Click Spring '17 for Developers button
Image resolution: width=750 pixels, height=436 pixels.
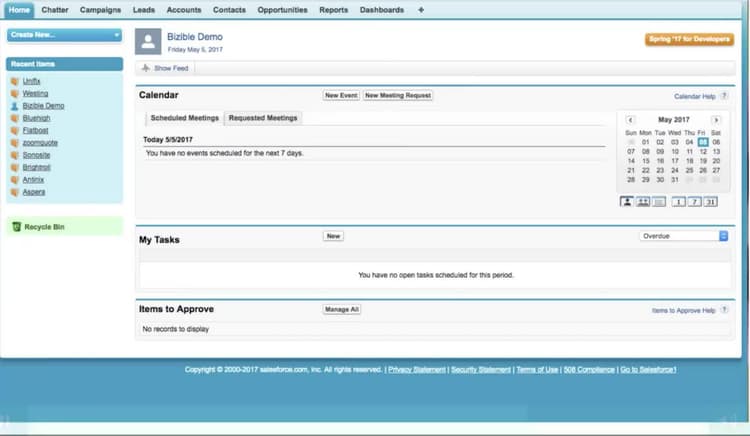(x=689, y=39)
